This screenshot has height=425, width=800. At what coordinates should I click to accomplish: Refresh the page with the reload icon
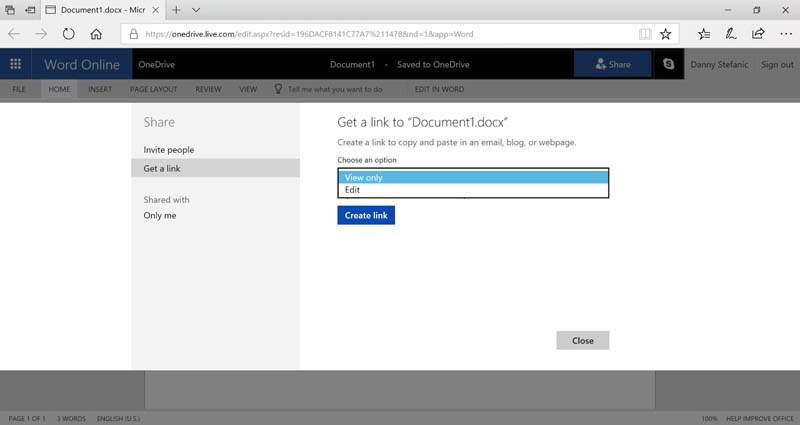click(68, 34)
